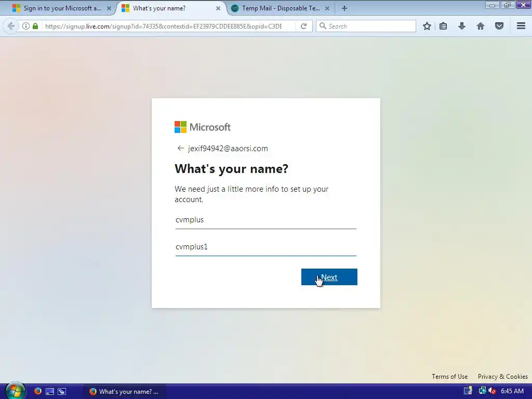Viewport: 532px width, 399px height.
Task: Select 'What's your name?' taskbar button
Action: click(124, 392)
